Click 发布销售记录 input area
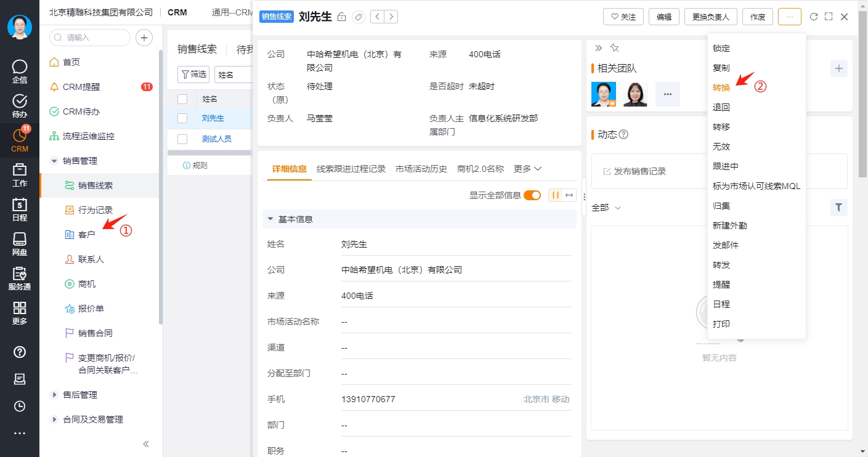 click(x=719, y=171)
